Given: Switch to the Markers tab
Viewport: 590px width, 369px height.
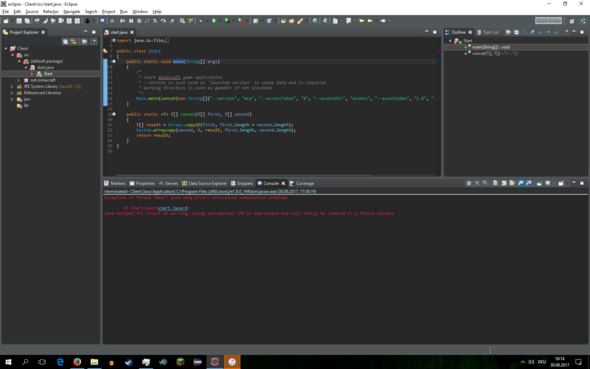Looking at the screenshot, I should [x=115, y=184].
